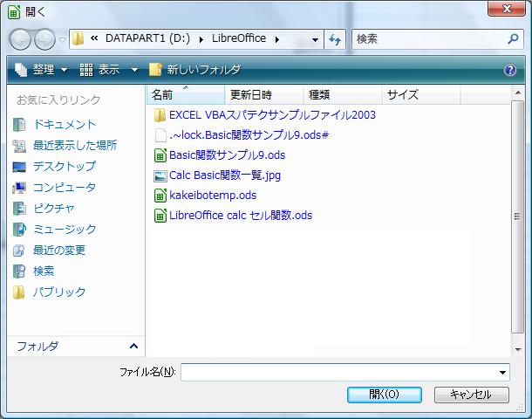532x419 pixels.
Task: Click the ミュージック sidebar icon
Action: pyautogui.click(x=19, y=230)
